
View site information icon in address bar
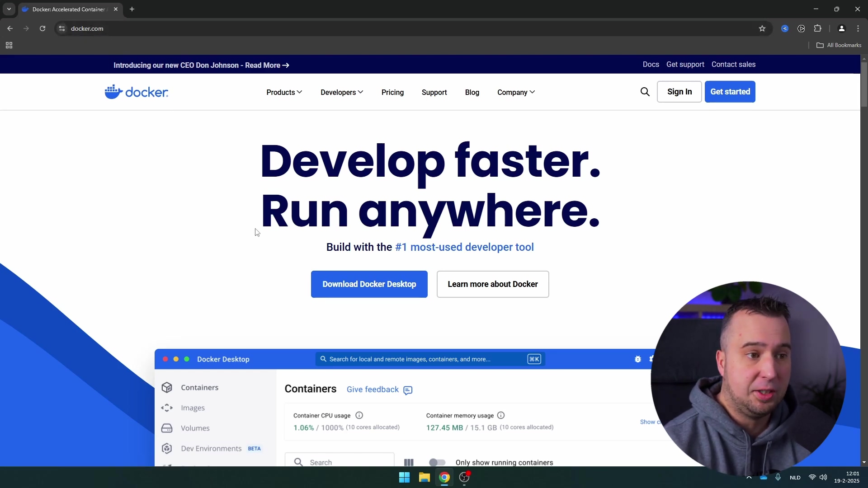pos(62,28)
